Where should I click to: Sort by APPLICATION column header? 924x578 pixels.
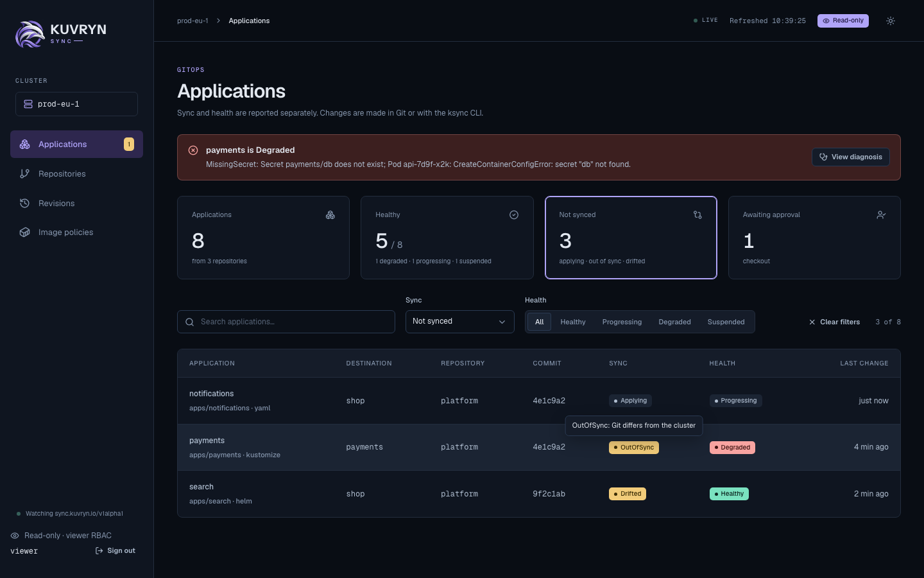pyautogui.click(x=212, y=363)
